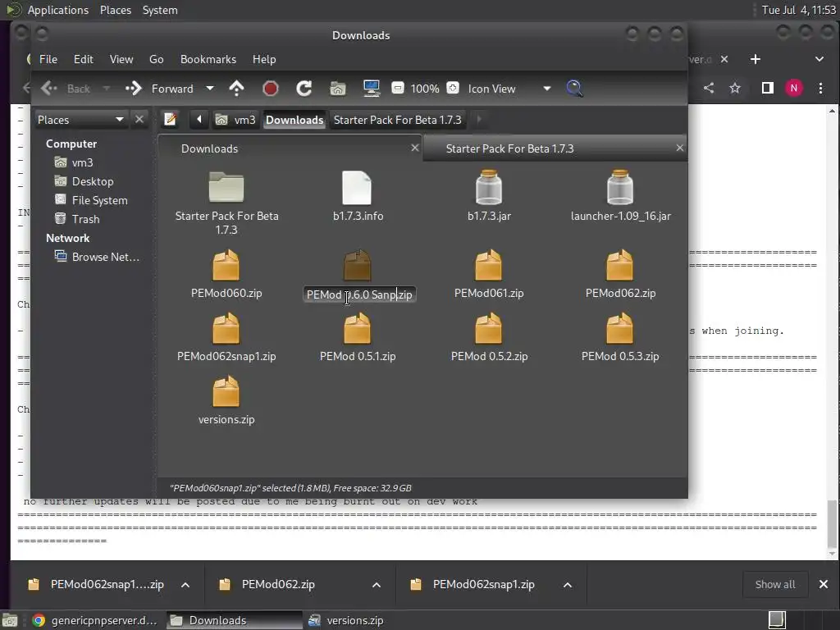840x630 pixels.
Task: Click Show all downloads button
Action: pyautogui.click(x=774, y=584)
